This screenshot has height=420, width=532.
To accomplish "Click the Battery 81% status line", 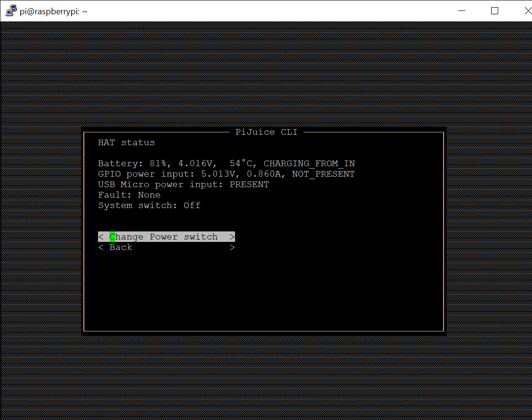I will tap(227, 163).
